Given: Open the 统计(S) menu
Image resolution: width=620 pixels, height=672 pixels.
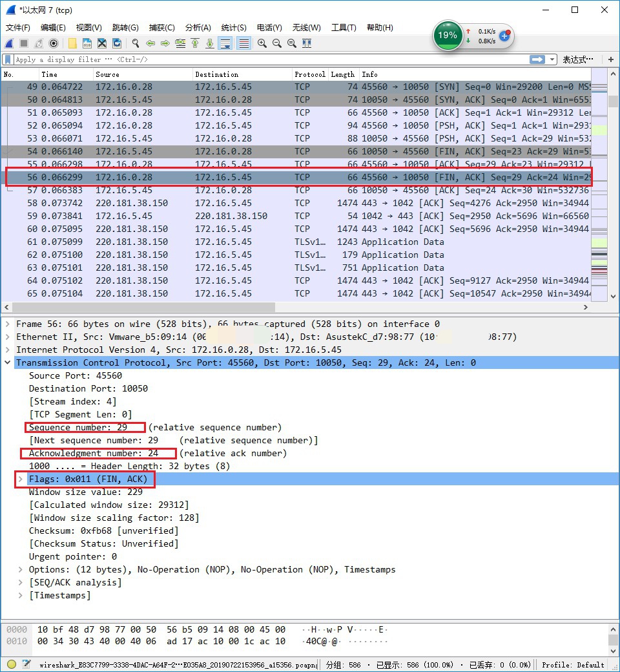Looking at the screenshot, I should (x=234, y=28).
